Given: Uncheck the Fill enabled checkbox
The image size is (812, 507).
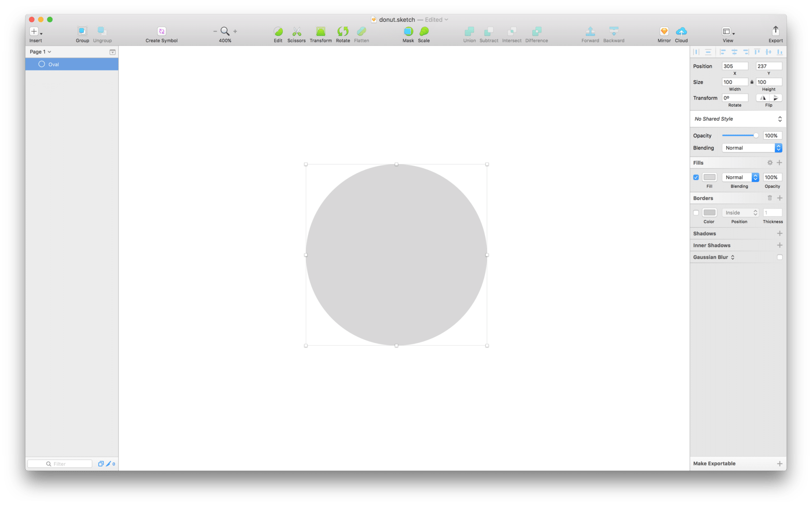Looking at the screenshot, I should pos(696,177).
